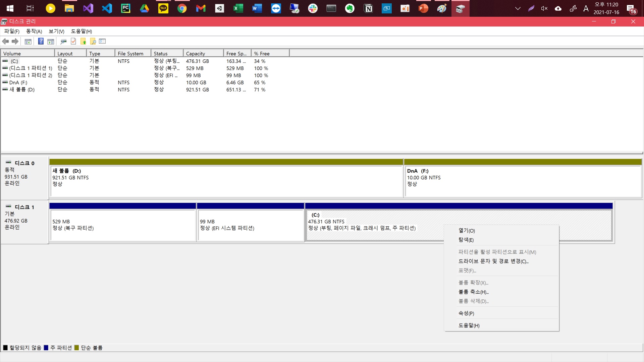This screenshot has width=644, height=362.
Task: Click the folder with green arrow icon
Action: [83, 41]
